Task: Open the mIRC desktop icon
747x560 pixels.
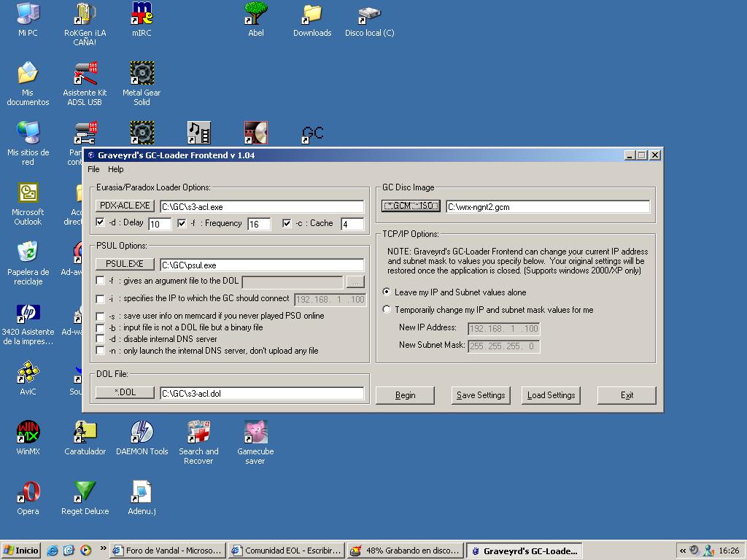Action: [142, 15]
